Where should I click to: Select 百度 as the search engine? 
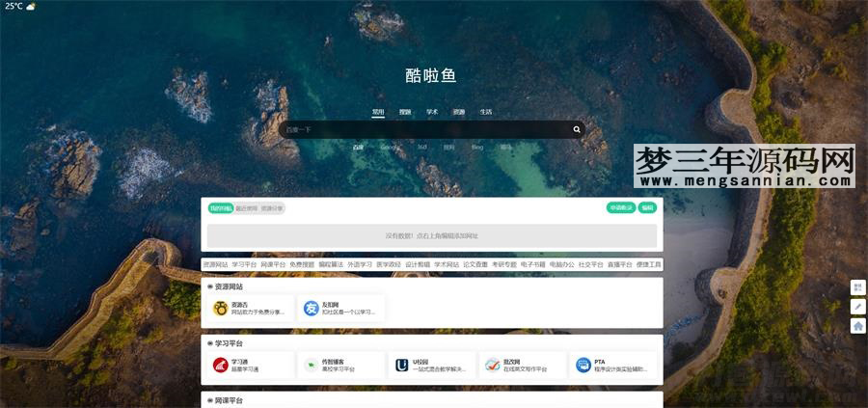pyautogui.click(x=359, y=148)
